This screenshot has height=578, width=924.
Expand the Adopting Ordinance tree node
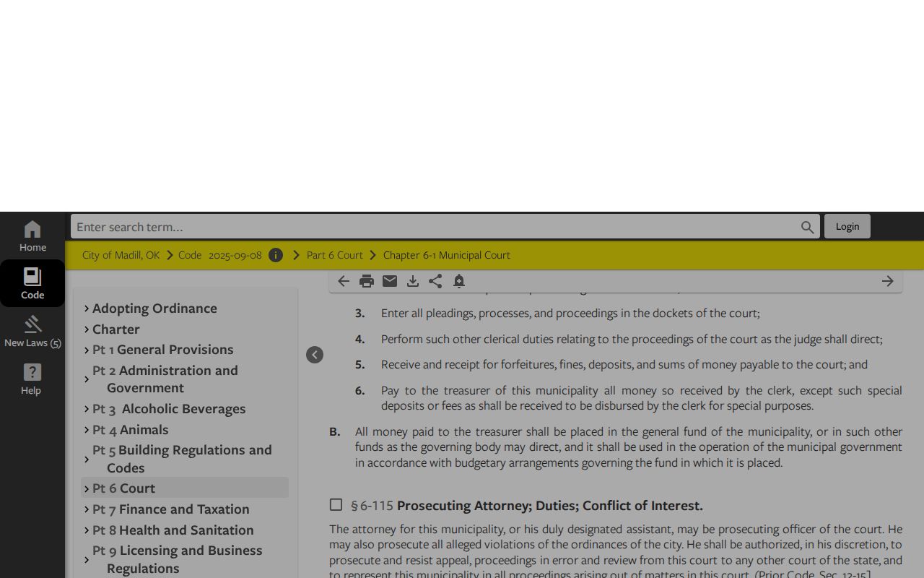pos(87,309)
